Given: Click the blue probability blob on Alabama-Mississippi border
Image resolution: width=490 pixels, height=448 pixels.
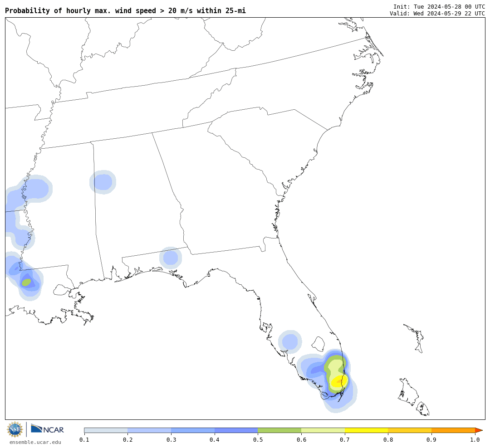Looking at the screenshot, I should pyautogui.click(x=103, y=182).
